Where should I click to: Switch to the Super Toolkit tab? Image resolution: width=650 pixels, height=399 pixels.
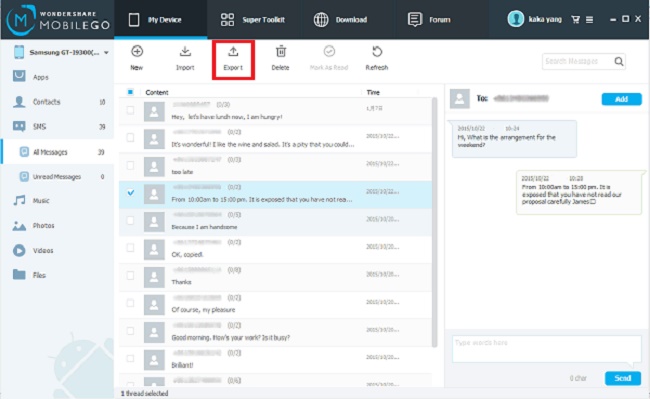coord(253,19)
